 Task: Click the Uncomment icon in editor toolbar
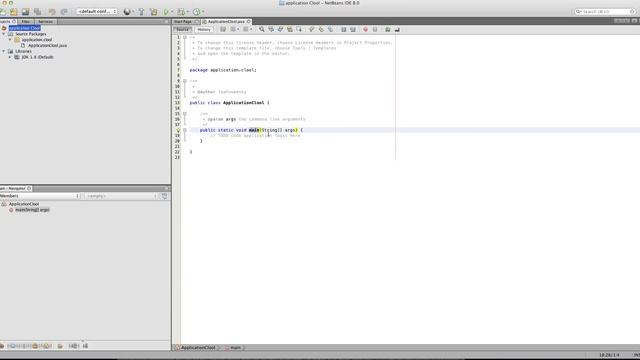[397, 29]
